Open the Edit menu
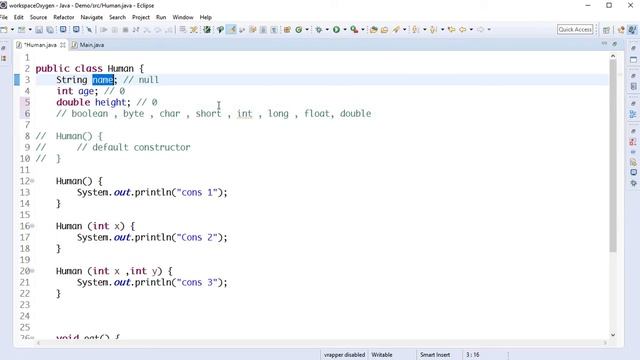Image resolution: width=640 pixels, height=360 pixels. 19,17
